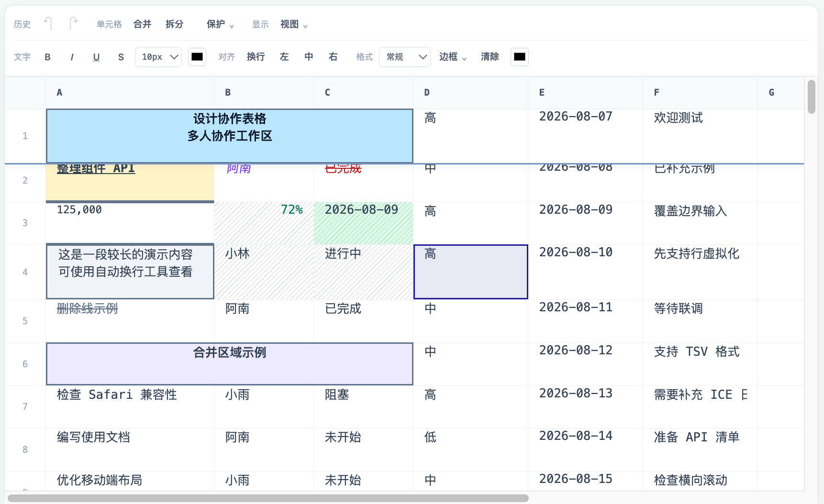Viewport: 824px width, 504px height.
Task: Click the green cell 2026-08-09
Action: [363, 223]
